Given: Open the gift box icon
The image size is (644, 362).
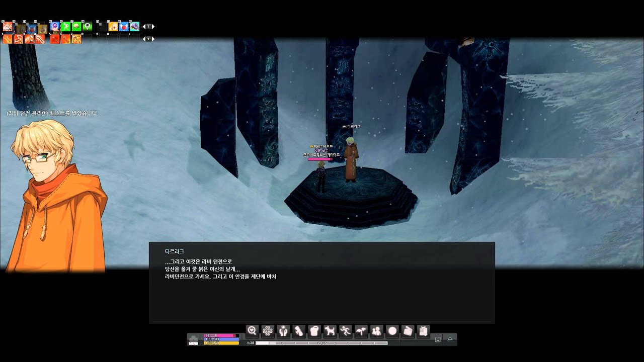Looking at the screenshot, I should click(x=423, y=331).
